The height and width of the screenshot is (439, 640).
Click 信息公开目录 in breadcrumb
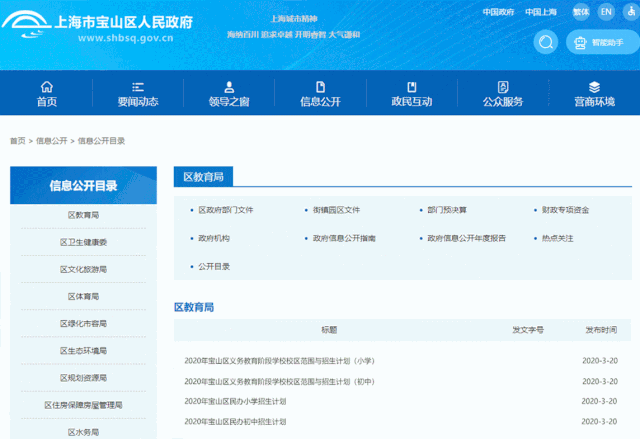tap(101, 141)
